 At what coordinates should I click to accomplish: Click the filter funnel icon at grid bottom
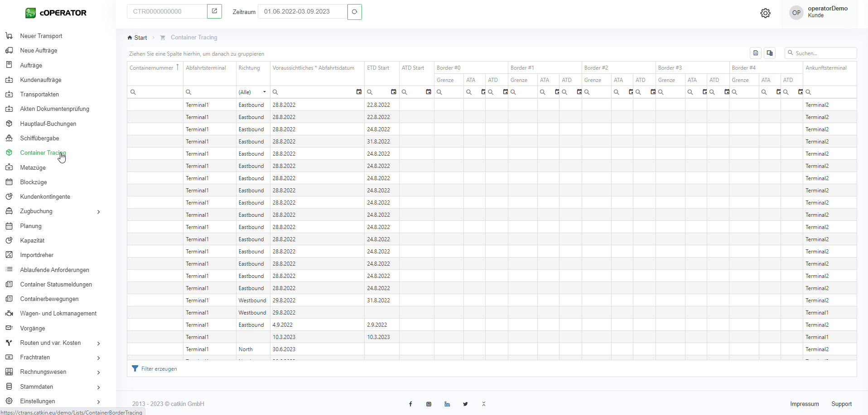click(135, 368)
